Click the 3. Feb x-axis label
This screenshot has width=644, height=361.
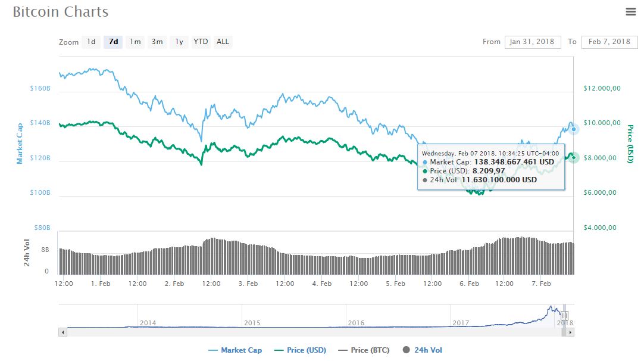pos(248,284)
